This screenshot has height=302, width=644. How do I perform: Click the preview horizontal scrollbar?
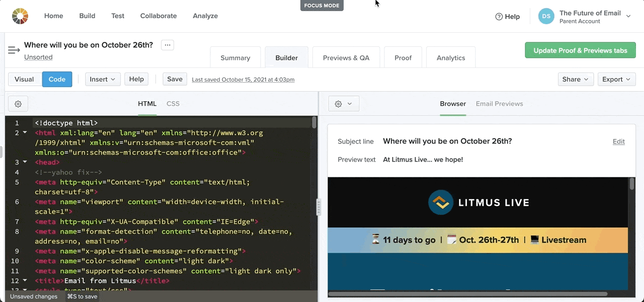click(x=468, y=294)
